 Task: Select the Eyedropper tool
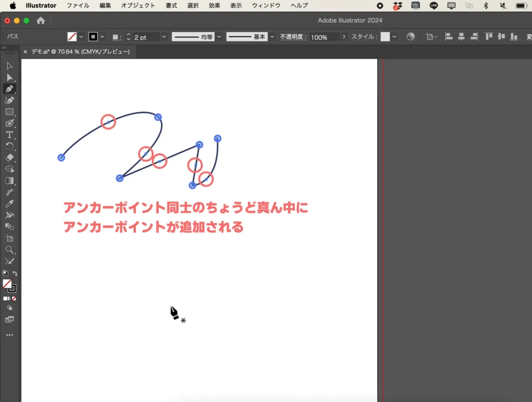coord(9,203)
